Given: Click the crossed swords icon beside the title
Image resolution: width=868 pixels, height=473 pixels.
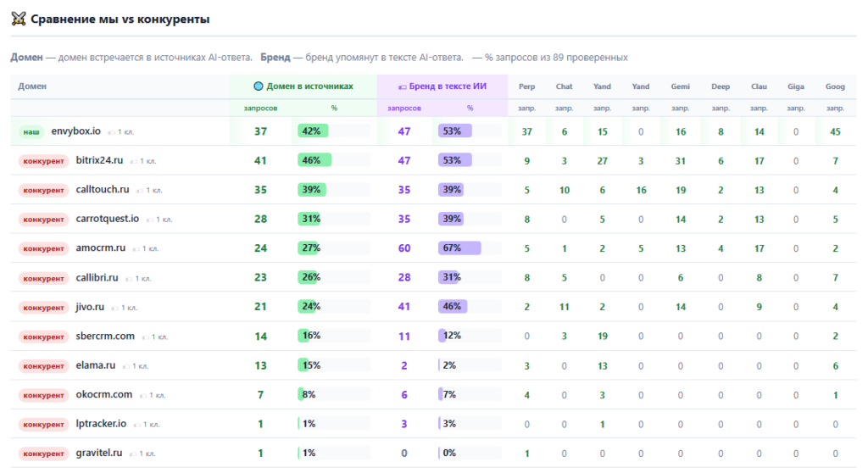Looking at the screenshot, I should [x=19, y=19].
